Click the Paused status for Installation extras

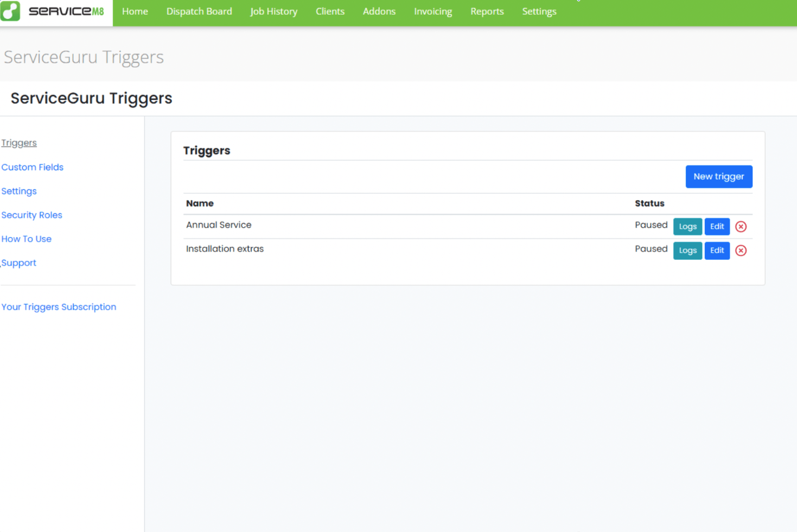pyautogui.click(x=651, y=249)
